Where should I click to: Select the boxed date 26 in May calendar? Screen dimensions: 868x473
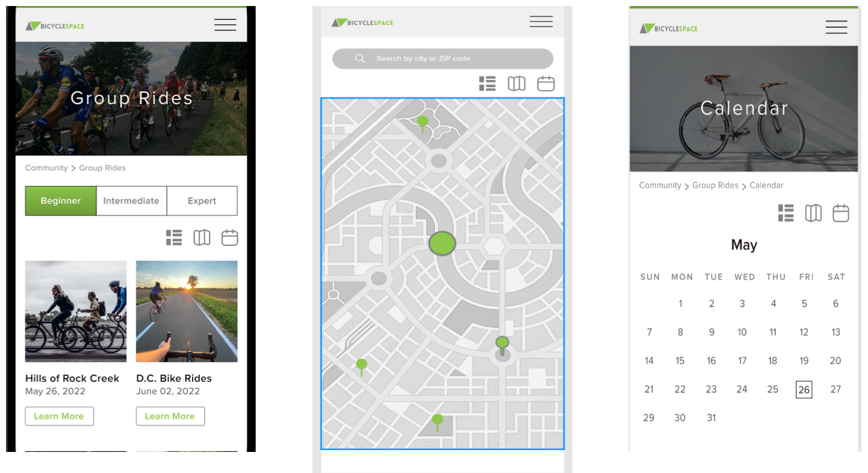pyautogui.click(x=804, y=389)
